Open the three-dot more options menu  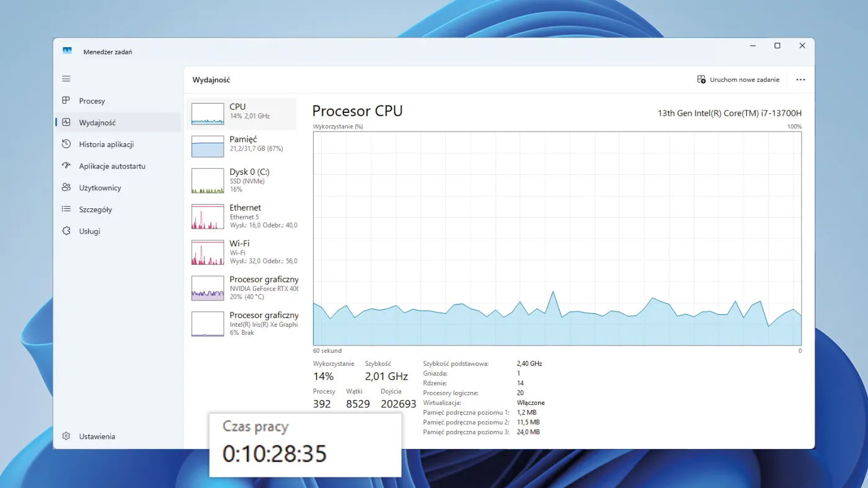pos(800,79)
